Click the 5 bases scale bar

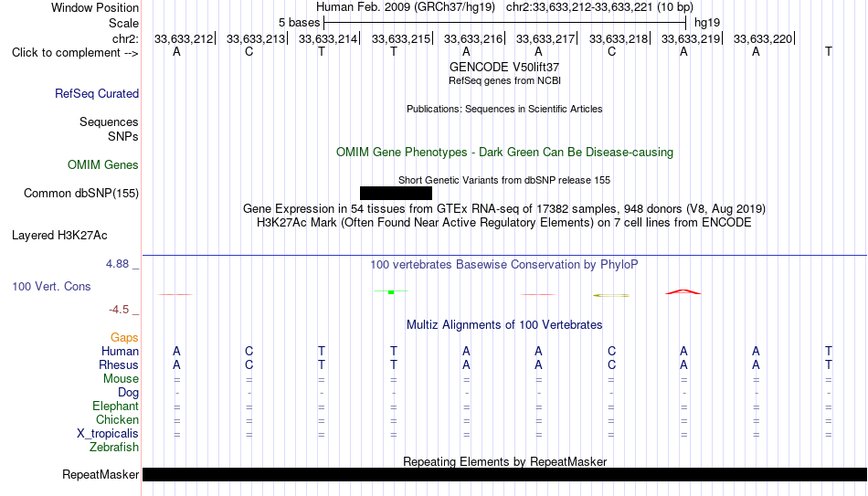[505, 23]
